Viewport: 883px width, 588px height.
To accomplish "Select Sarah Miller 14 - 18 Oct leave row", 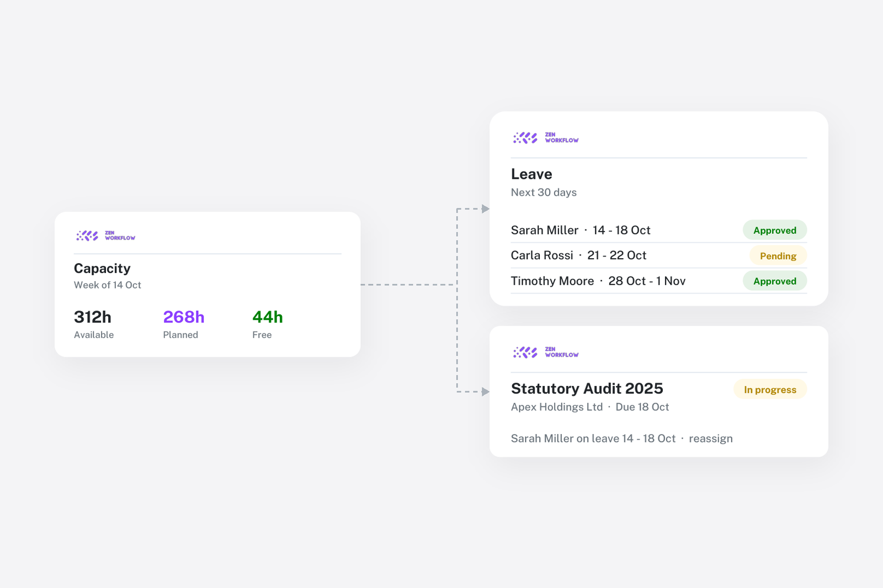I will click(x=659, y=230).
